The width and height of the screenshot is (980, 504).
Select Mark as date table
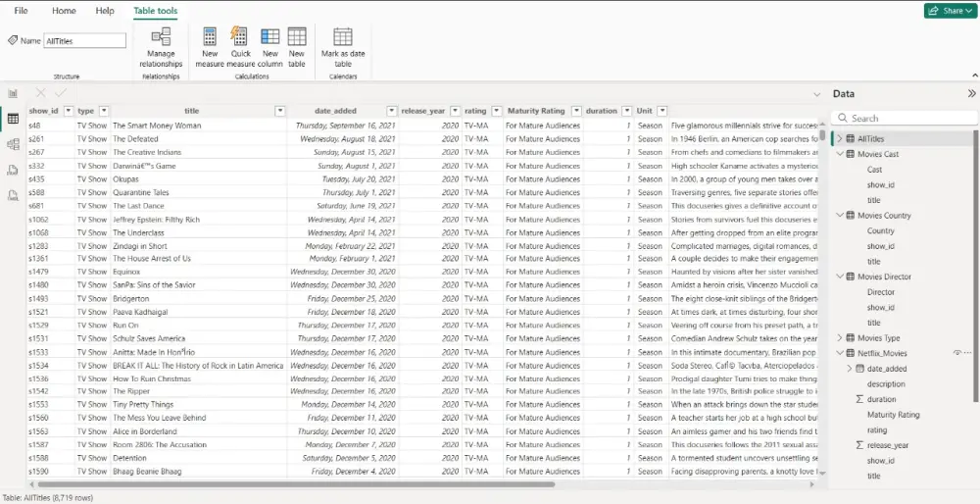[x=342, y=47]
